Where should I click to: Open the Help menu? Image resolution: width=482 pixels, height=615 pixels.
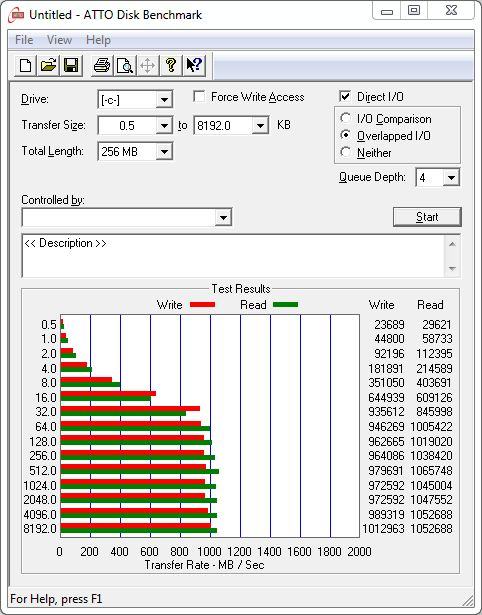click(x=98, y=40)
